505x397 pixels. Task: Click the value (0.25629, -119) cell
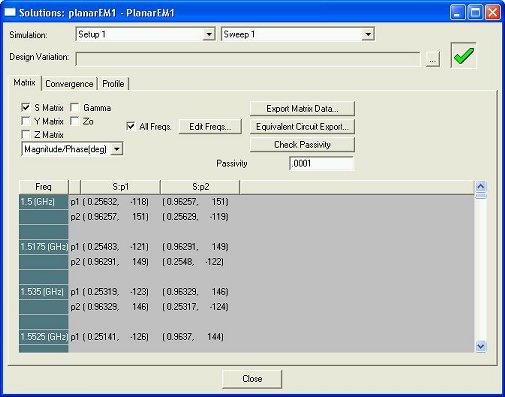tap(195, 217)
